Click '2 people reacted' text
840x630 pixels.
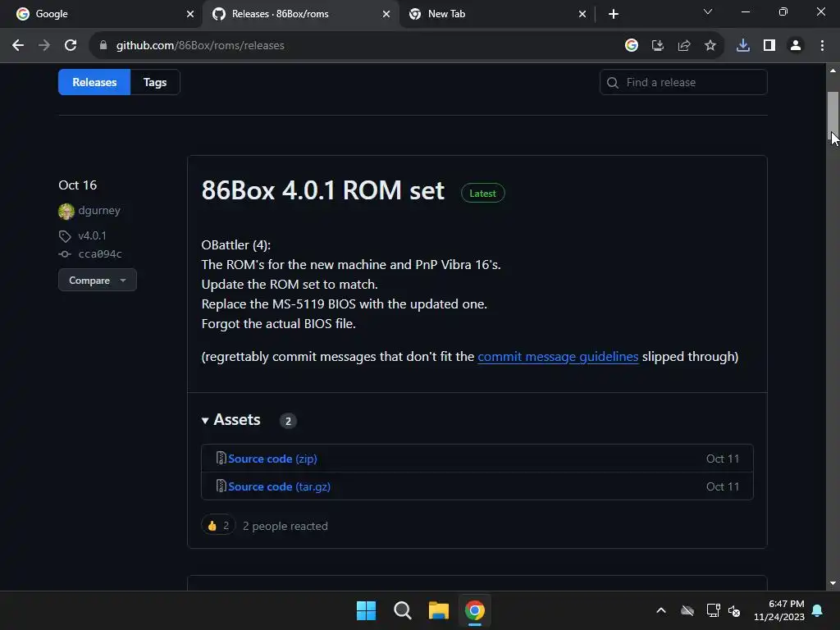[x=285, y=526]
